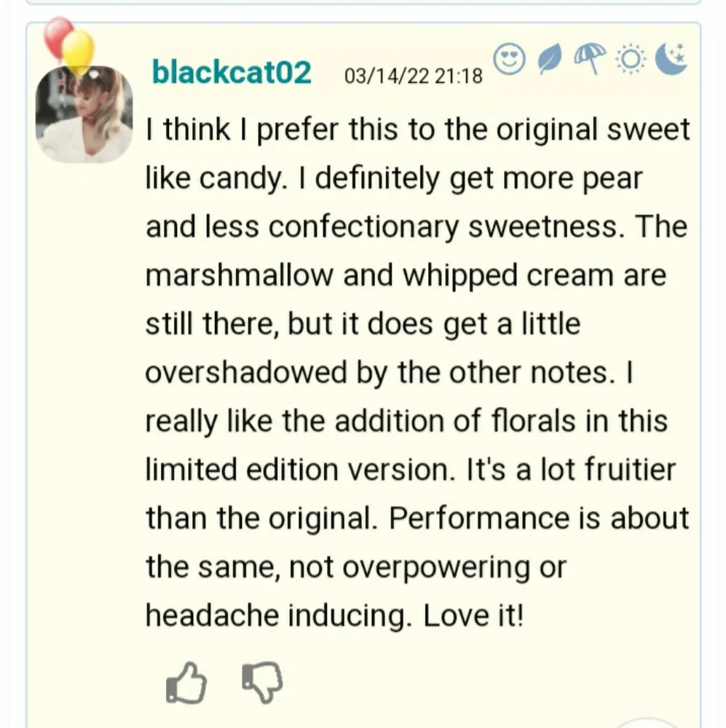Click the words "headache inducing"

point(276,616)
